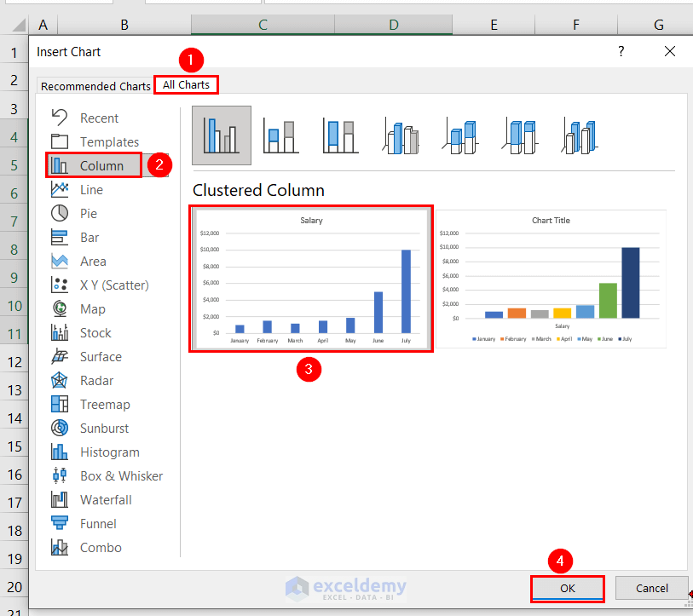This screenshot has height=616, width=693.
Task: Select the 3-D Clustered Column subtype icon
Action: [x=401, y=135]
